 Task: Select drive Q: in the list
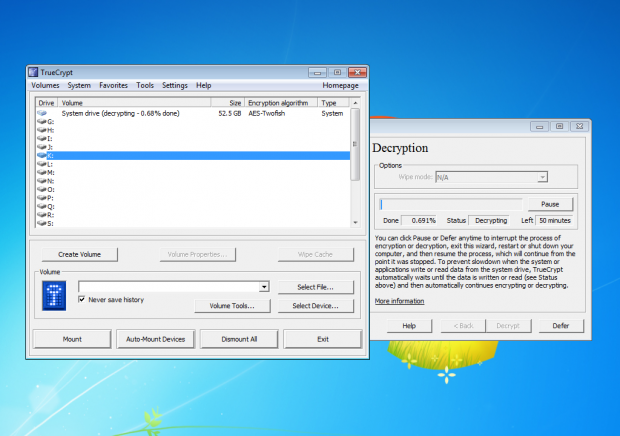tap(45, 207)
